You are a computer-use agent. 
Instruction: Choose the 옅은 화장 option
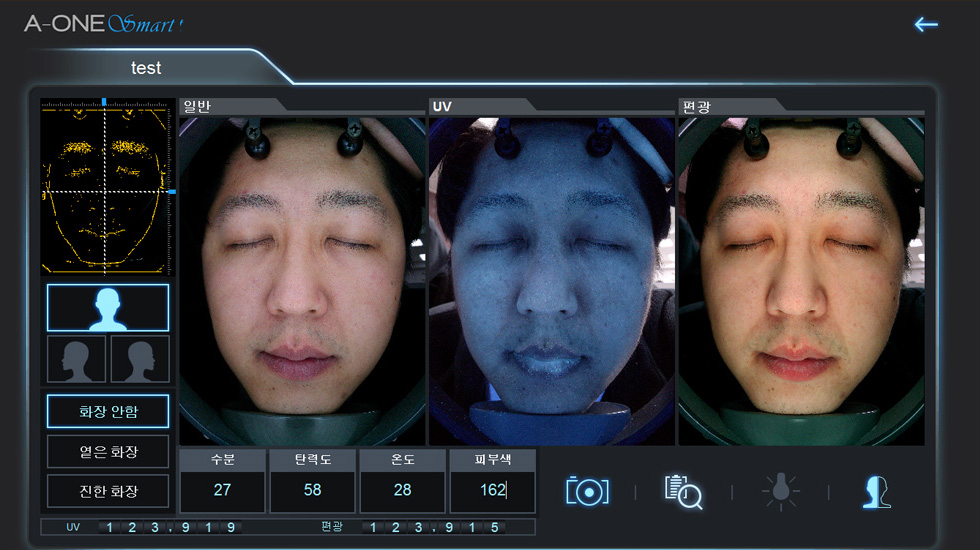pos(108,452)
